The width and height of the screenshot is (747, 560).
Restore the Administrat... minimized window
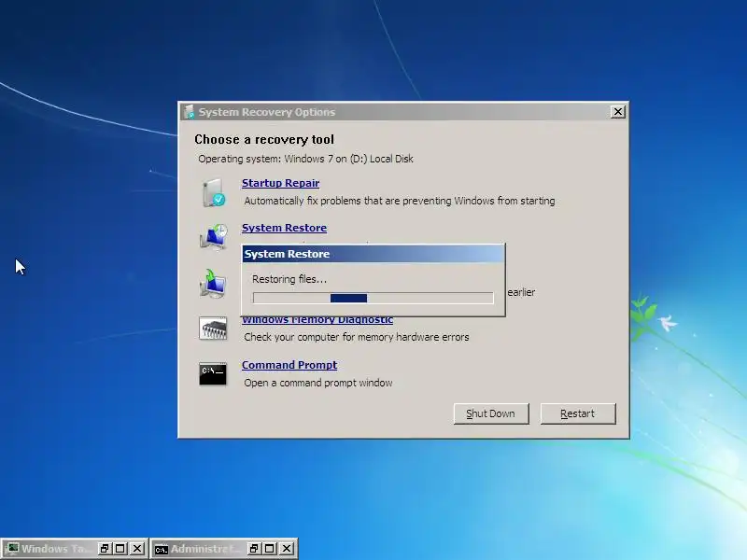(254, 549)
